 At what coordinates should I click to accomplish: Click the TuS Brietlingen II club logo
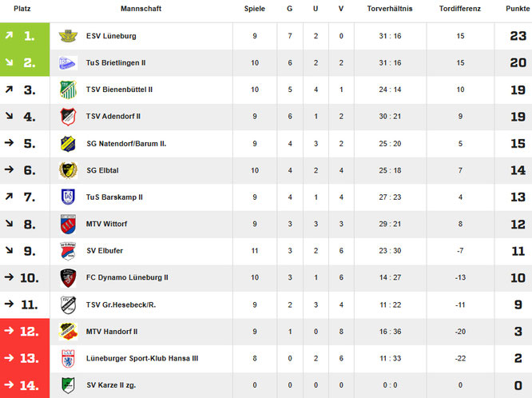tap(68, 62)
